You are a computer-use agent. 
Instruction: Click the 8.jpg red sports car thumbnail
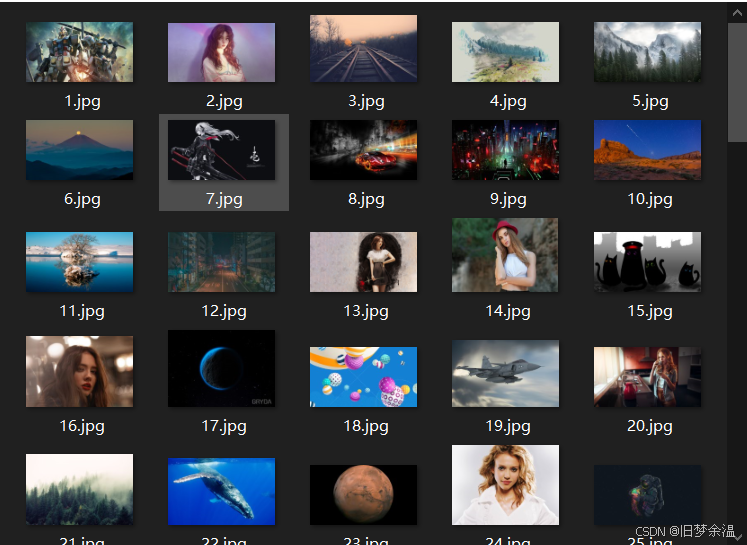coord(363,150)
